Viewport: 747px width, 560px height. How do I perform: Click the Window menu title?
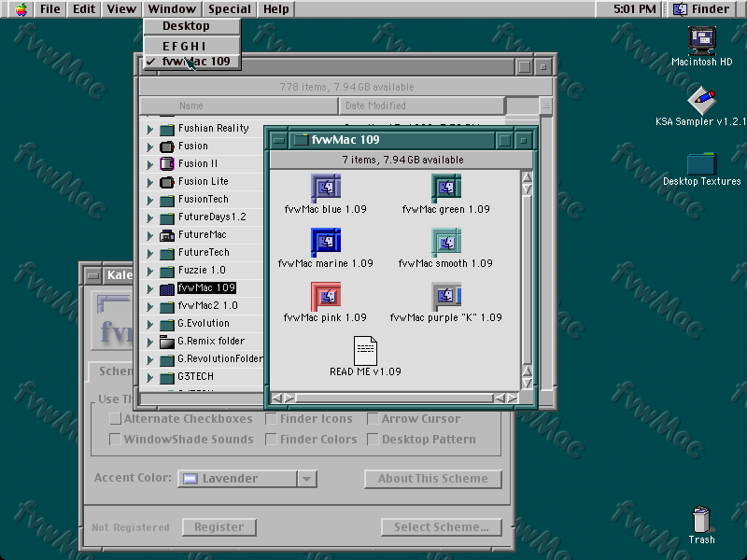pos(172,9)
